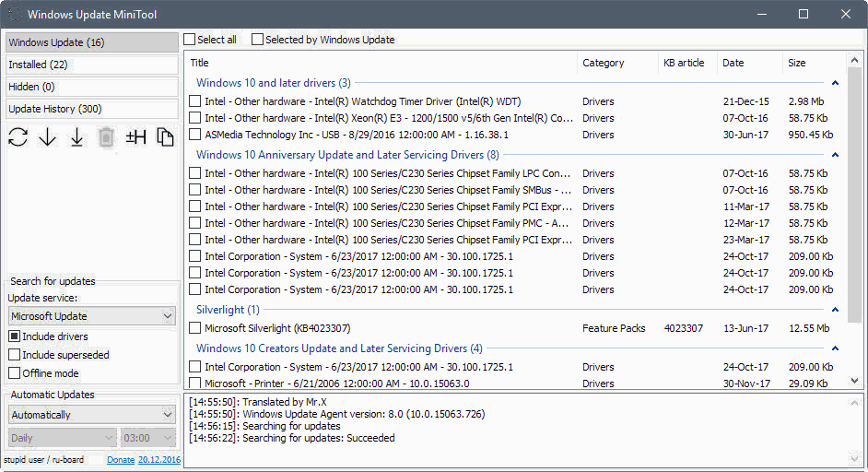This screenshot has height=472, width=868.
Task: Click the Donate link
Action: (x=121, y=460)
